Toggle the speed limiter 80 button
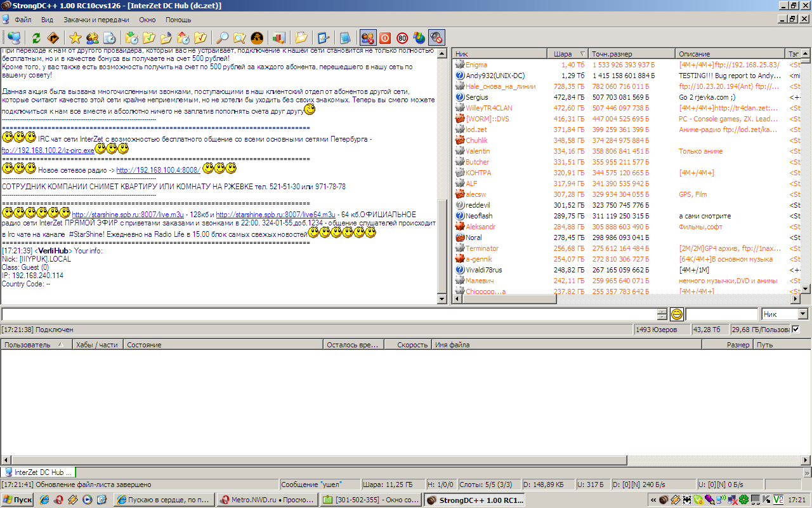 [x=402, y=37]
